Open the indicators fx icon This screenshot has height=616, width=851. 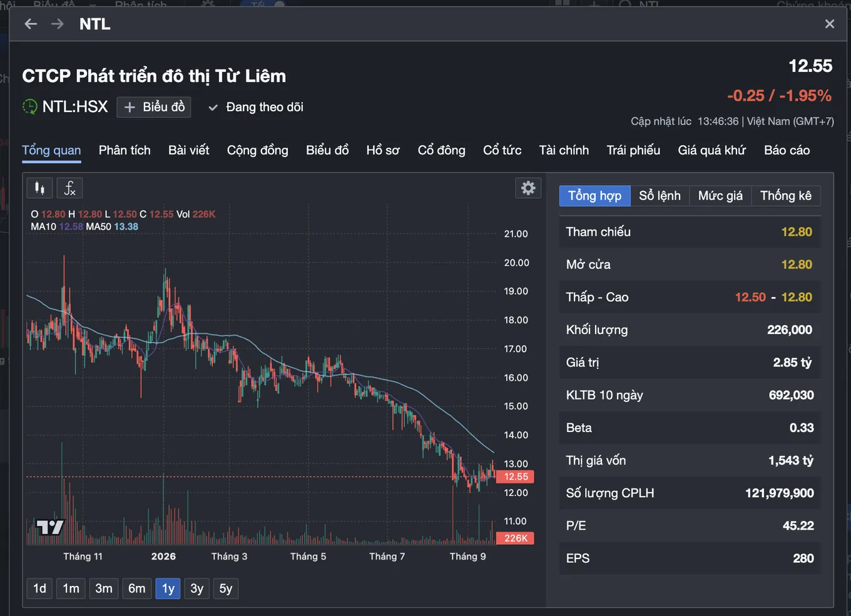(x=69, y=188)
